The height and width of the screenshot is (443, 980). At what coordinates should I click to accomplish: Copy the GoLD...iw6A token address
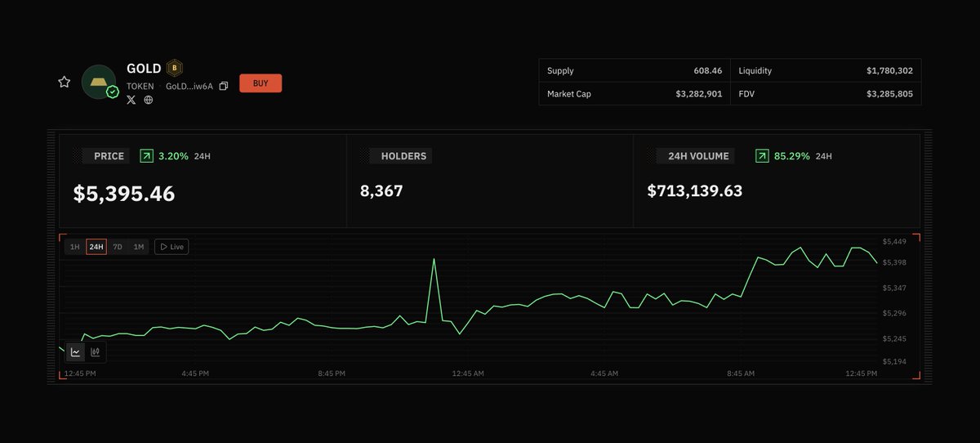(224, 86)
